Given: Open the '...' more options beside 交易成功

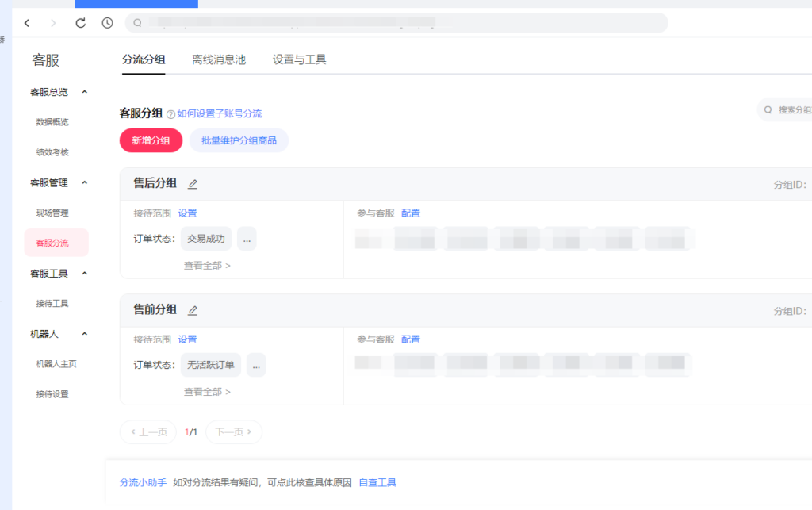Looking at the screenshot, I should click(x=247, y=238).
